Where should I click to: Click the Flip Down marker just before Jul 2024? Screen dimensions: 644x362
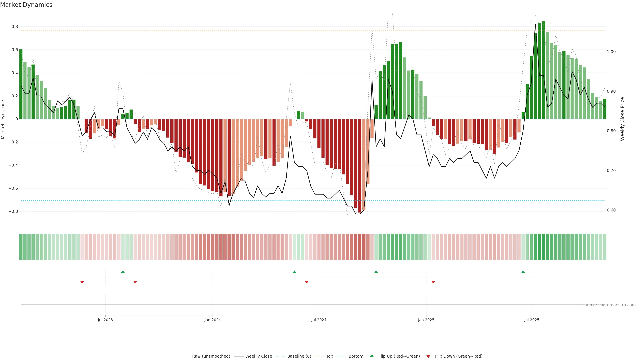(x=307, y=282)
